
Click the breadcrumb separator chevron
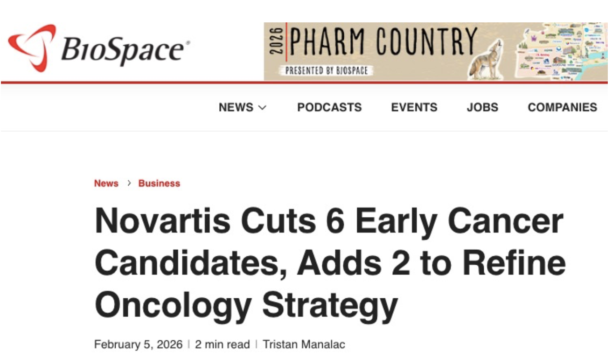[129, 184]
